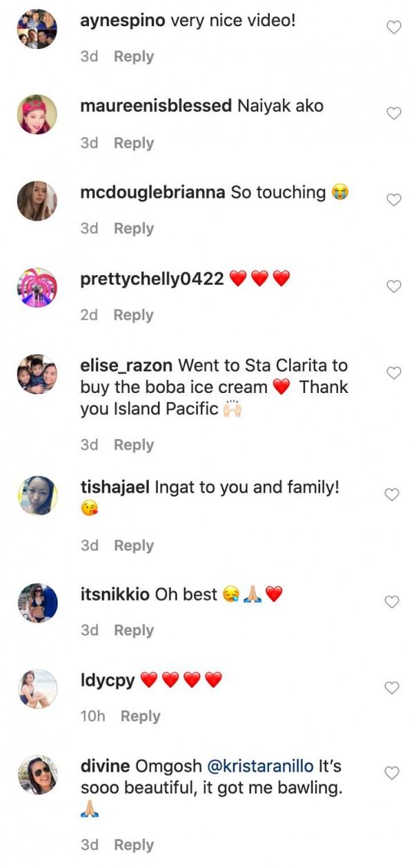
Task: Reply to elise_razon's comment
Action: point(133,445)
